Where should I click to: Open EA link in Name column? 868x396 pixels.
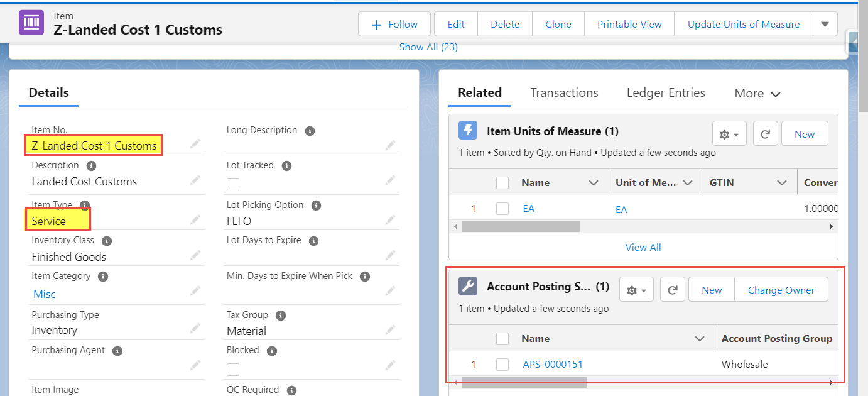coord(529,209)
